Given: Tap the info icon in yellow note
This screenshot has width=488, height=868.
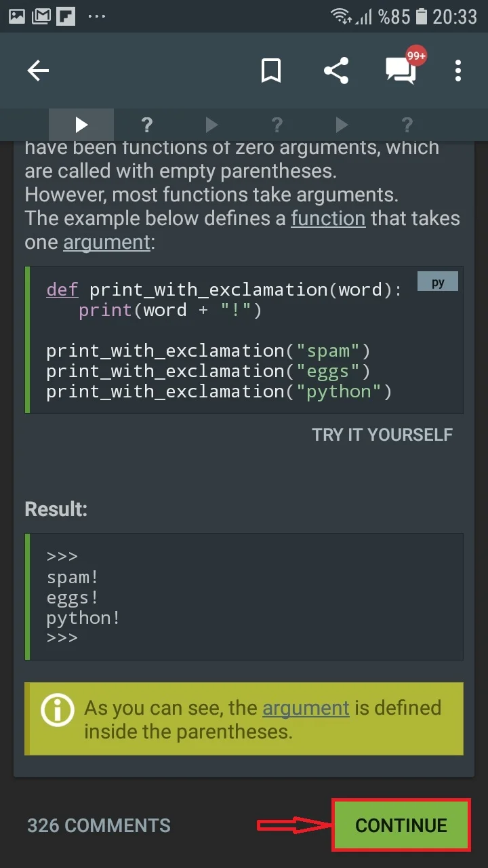Looking at the screenshot, I should (57, 710).
